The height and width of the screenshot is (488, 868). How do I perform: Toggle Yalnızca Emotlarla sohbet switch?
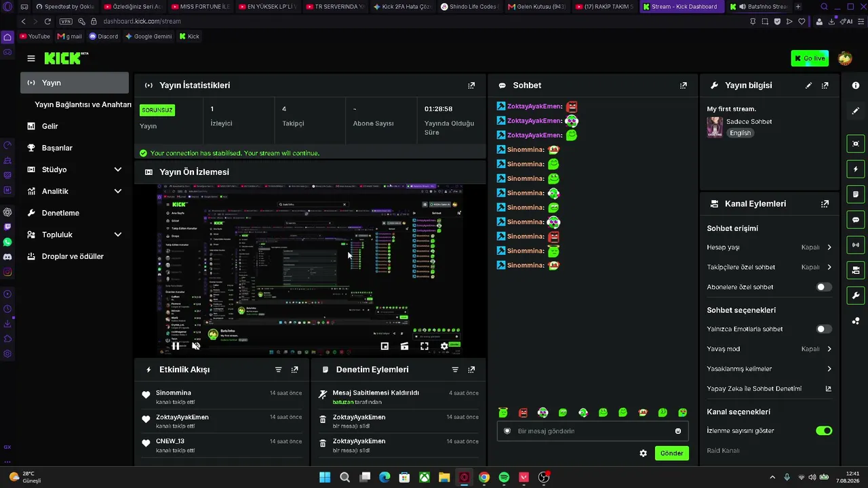coord(824,329)
